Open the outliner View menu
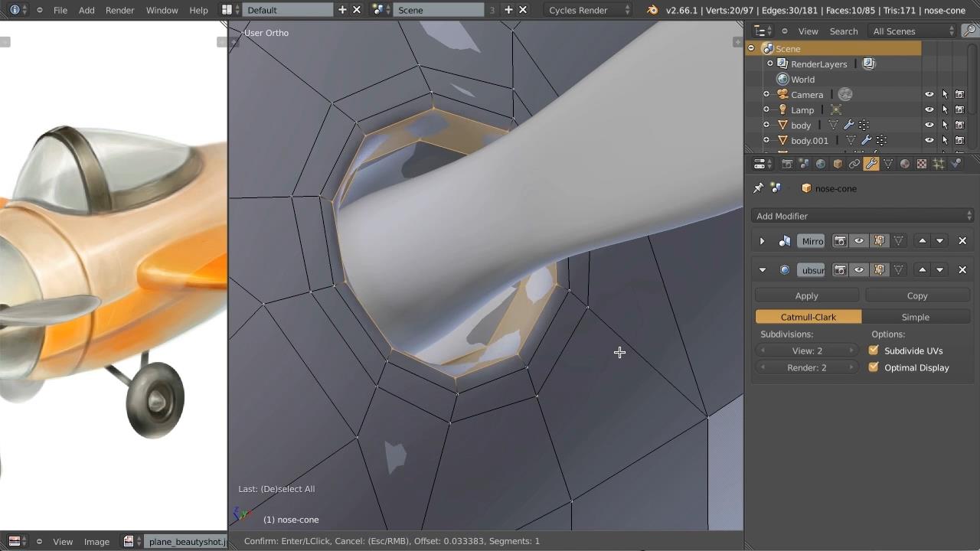 click(808, 31)
